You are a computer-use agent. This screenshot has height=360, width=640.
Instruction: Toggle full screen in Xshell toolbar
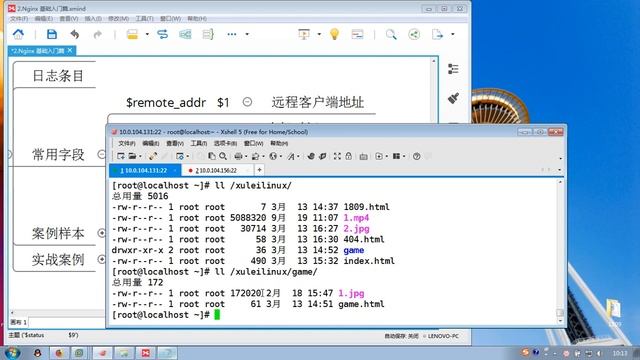[x=337, y=156]
